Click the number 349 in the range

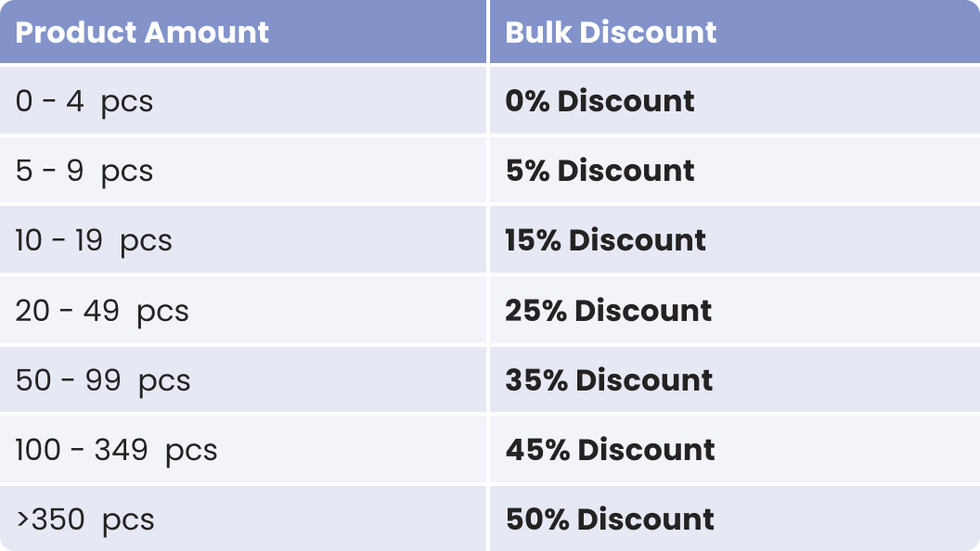[x=121, y=450]
